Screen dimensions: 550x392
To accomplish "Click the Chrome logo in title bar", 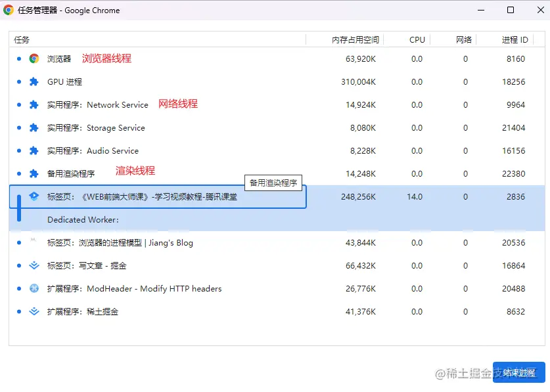I will [x=9, y=10].
